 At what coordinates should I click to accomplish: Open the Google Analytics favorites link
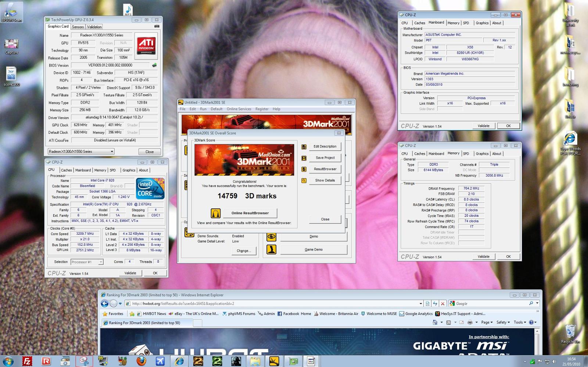pyautogui.click(x=416, y=314)
